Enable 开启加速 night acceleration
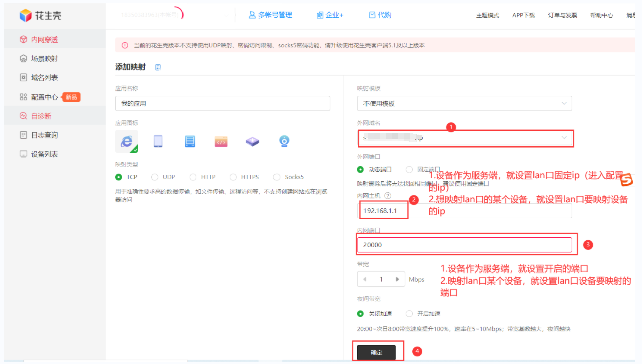The image size is (642, 364). pyautogui.click(x=408, y=313)
